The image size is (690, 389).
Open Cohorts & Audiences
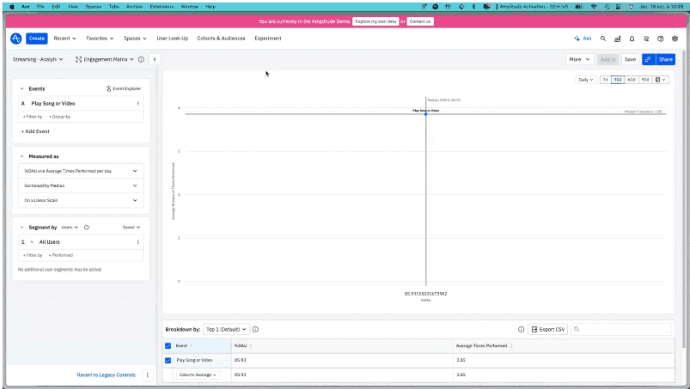(221, 39)
